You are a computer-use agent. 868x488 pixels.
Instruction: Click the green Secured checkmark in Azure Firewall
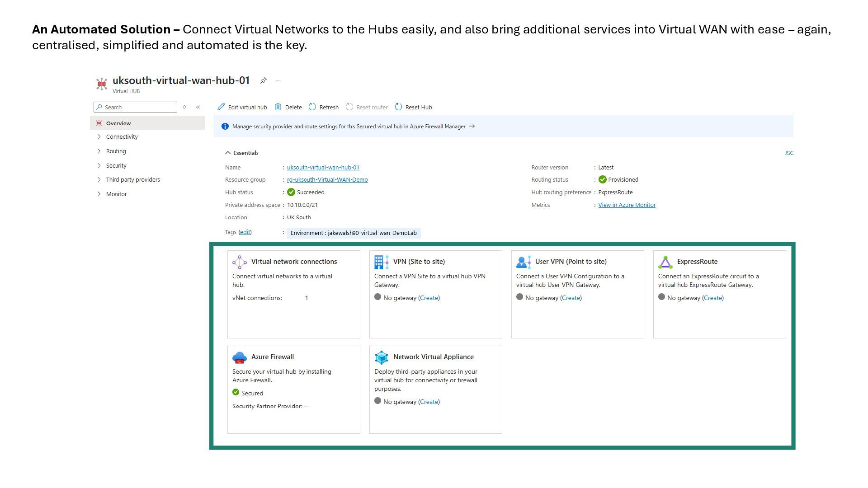coord(236,392)
